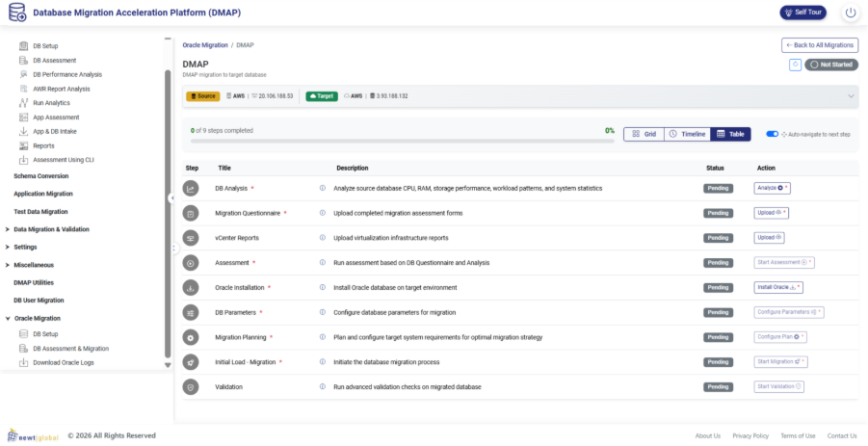This screenshot has height=446, width=868.
Task: Switch to Grid view
Action: tap(644, 134)
